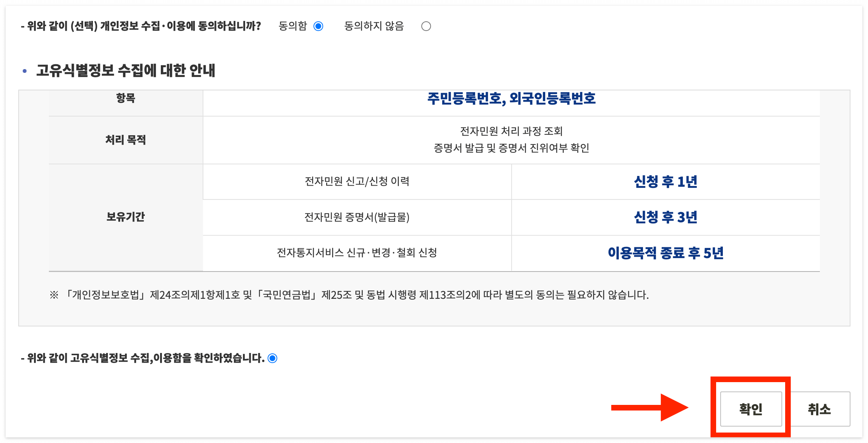Click the 전자민원 신고/신청 이력 cell
The height and width of the screenshot is (443, 868).
pos(357,182)
